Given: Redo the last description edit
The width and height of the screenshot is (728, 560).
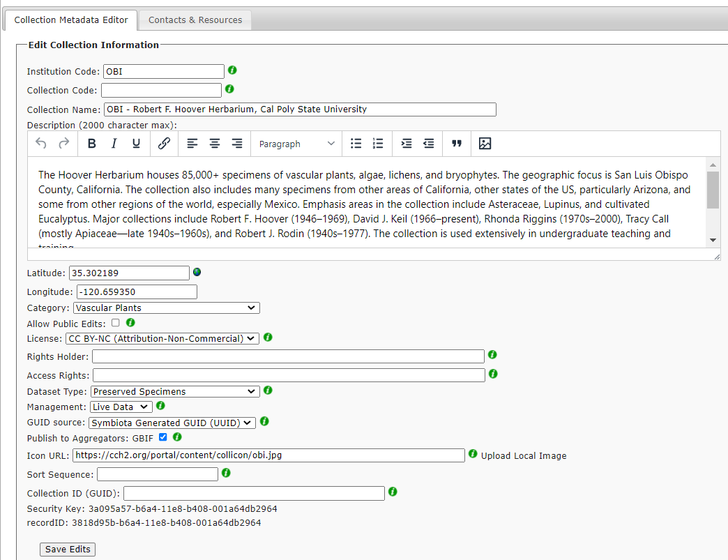Looking at the screenshot, I should point(63,144).
